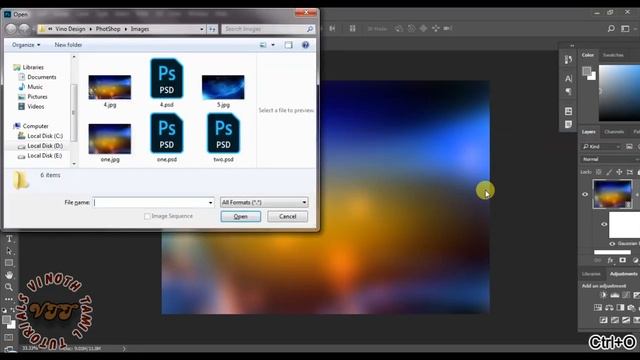Switch to the Adjustments tab

pos(624,274)
